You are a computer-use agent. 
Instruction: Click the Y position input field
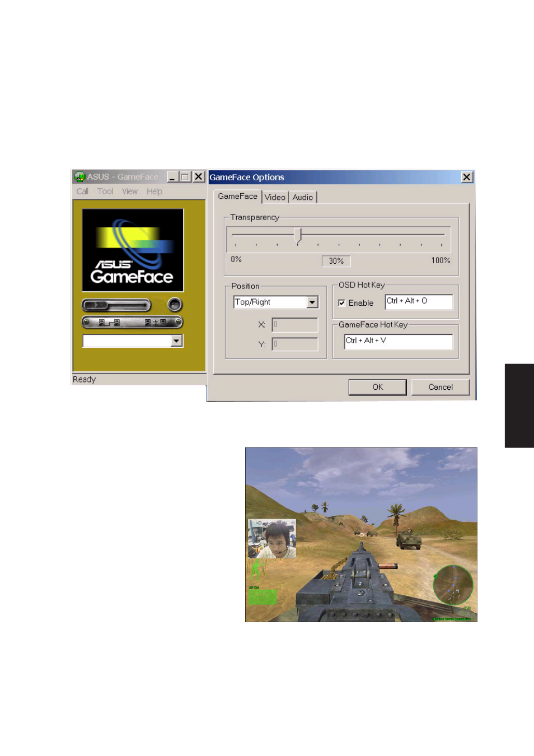(295, 344)
